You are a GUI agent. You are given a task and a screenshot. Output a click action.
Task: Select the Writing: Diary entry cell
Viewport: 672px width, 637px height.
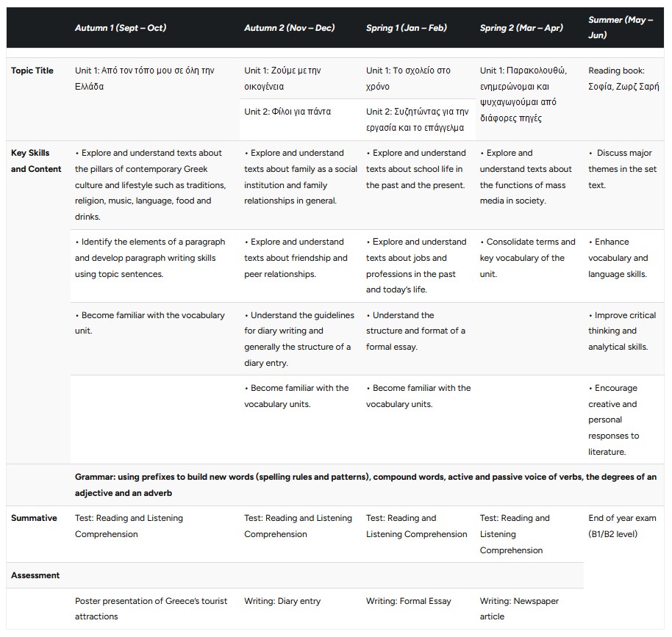(x=282, y=601)
